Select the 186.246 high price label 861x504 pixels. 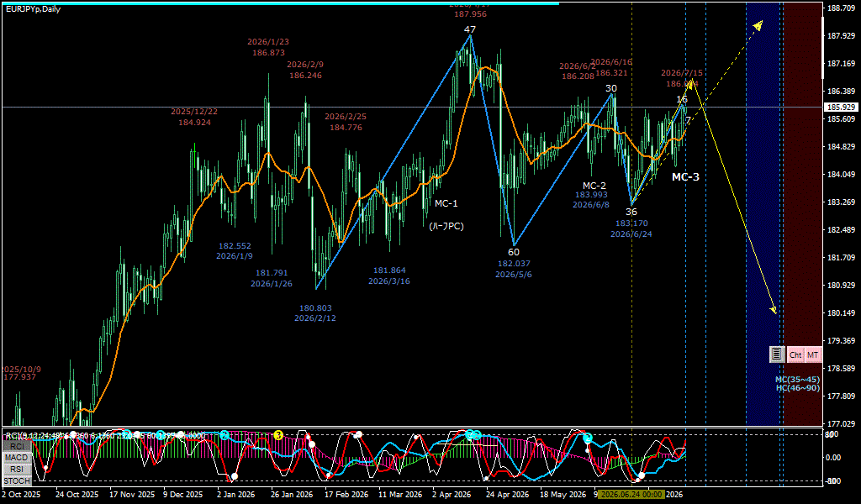point(305,76)
